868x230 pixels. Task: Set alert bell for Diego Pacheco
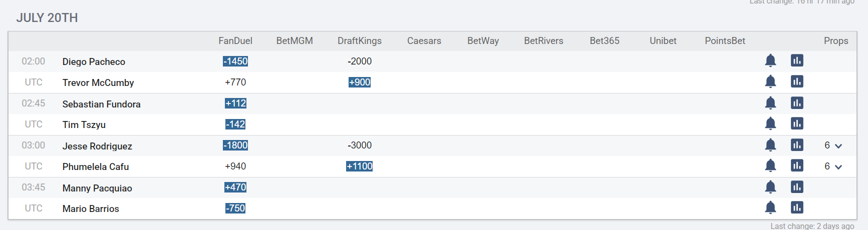click(770, 61)
